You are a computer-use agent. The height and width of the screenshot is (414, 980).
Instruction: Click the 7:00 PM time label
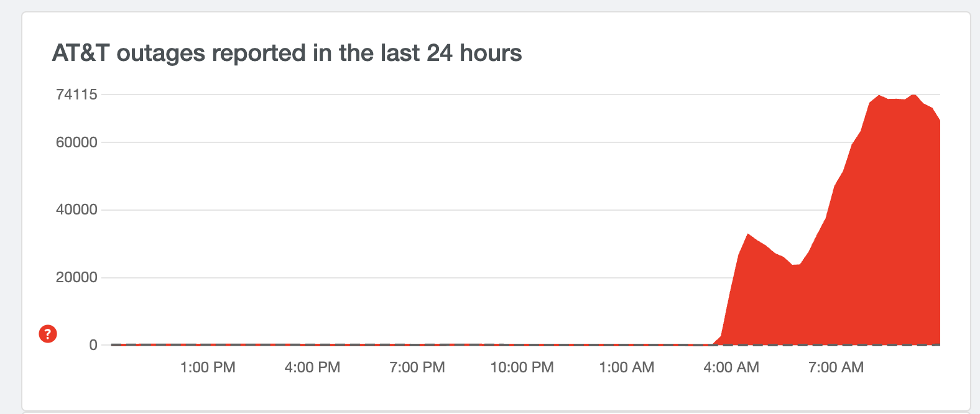[417, 367]
